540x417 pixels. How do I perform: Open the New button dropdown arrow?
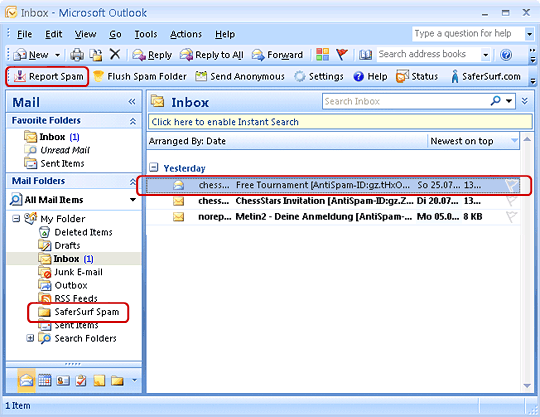(58, 55)
